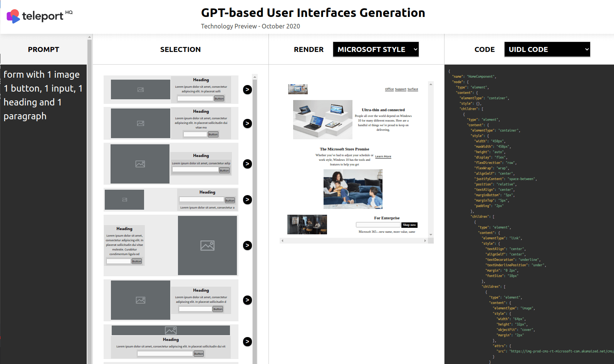Click the 'Ultra-thin and connected' heading
This screenshot has height=364, width=614.
pyautogui.click(x=383, y=110)
